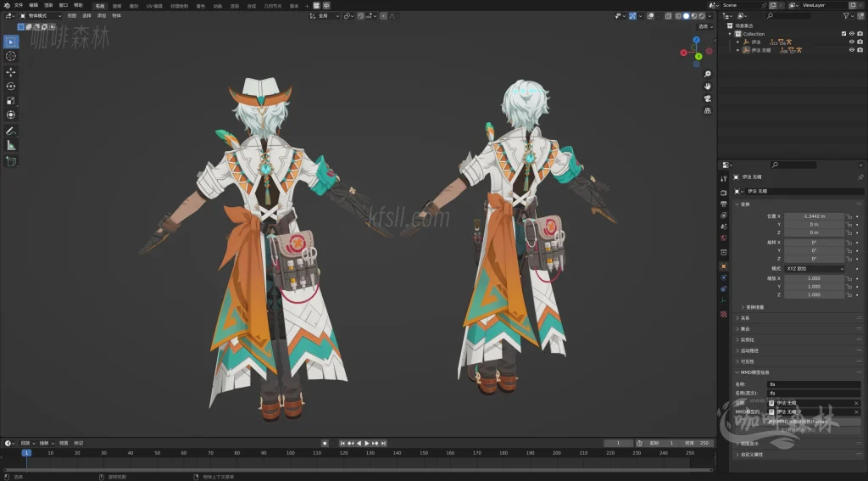Toggle the auto keying record button
The height and width of the screenshot is (481, 868).
click(x=325, y=444)
